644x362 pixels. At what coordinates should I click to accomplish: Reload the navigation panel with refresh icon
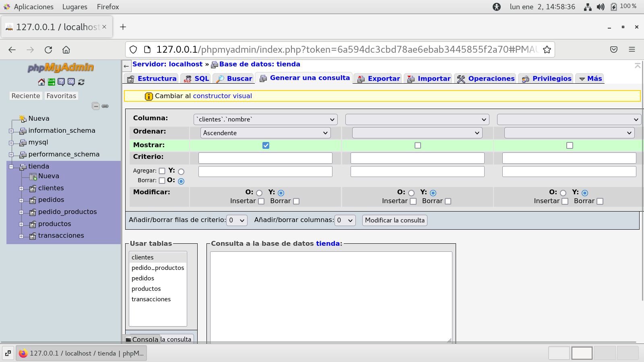(x=81, y=82)
